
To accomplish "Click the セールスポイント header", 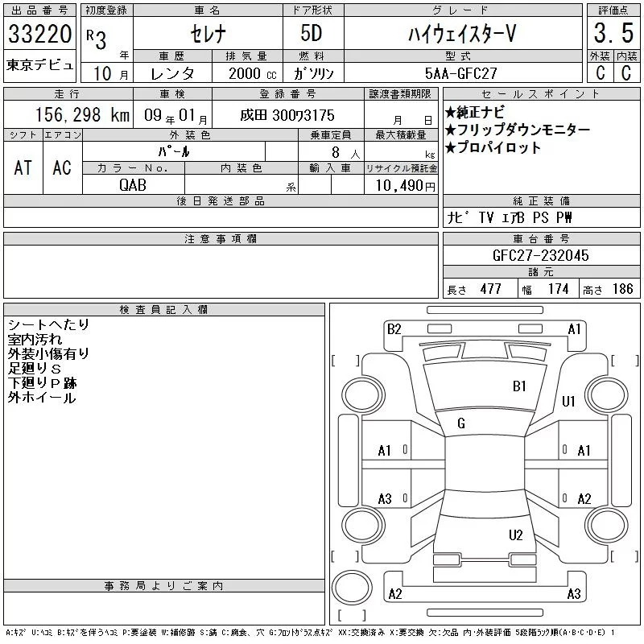I will coord(541,94).
